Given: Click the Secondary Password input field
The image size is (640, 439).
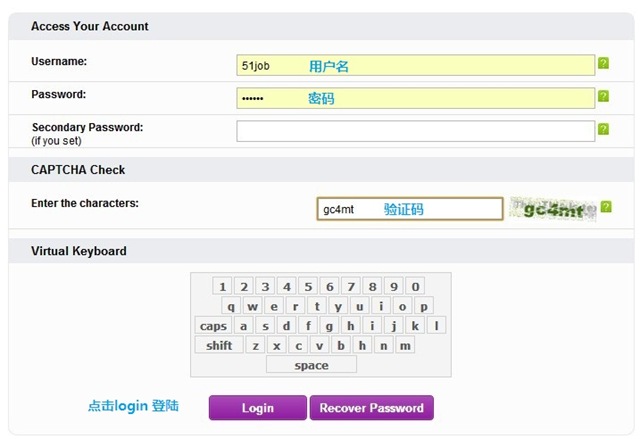Looking at the screenshot, I should [x=415, y=131].
